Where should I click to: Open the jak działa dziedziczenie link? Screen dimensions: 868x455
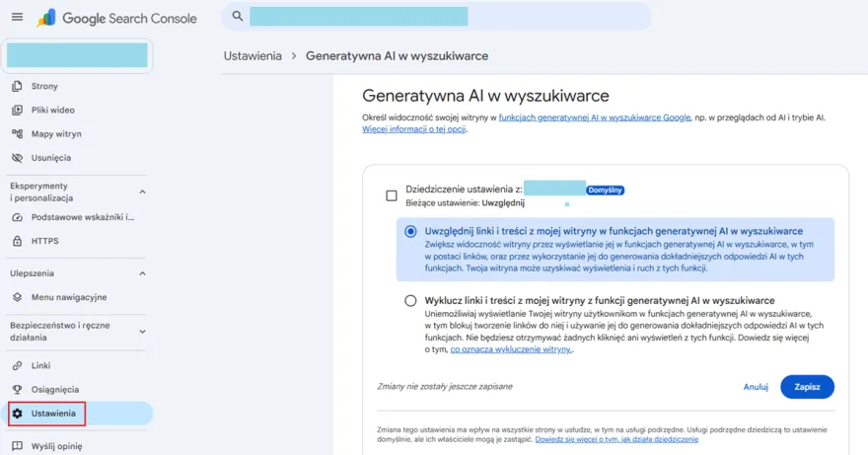click(x=616, y=439)
